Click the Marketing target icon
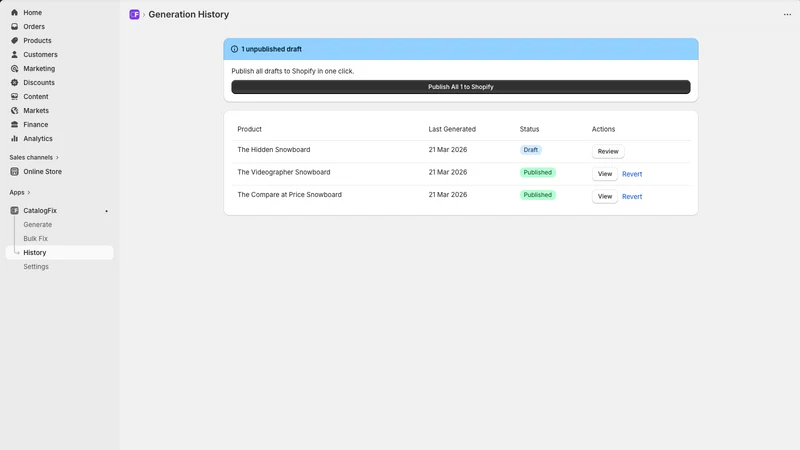The image size is (800, 450). [x=14, y=68]
